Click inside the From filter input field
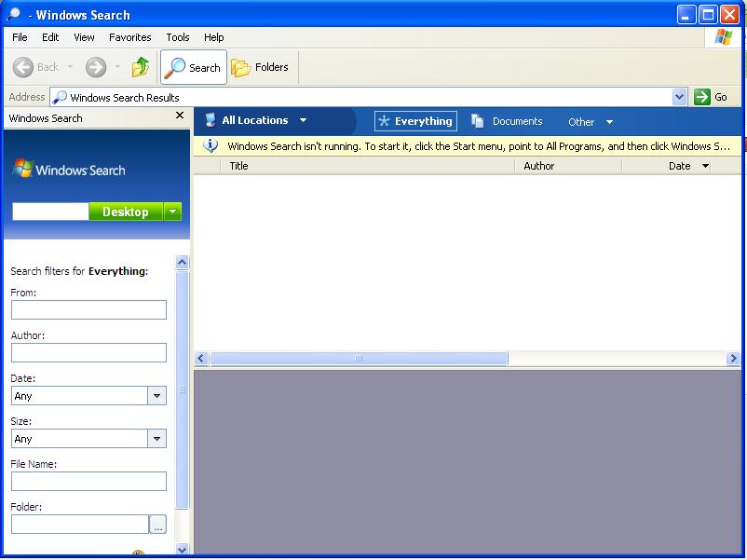 [x=88, y=309]
